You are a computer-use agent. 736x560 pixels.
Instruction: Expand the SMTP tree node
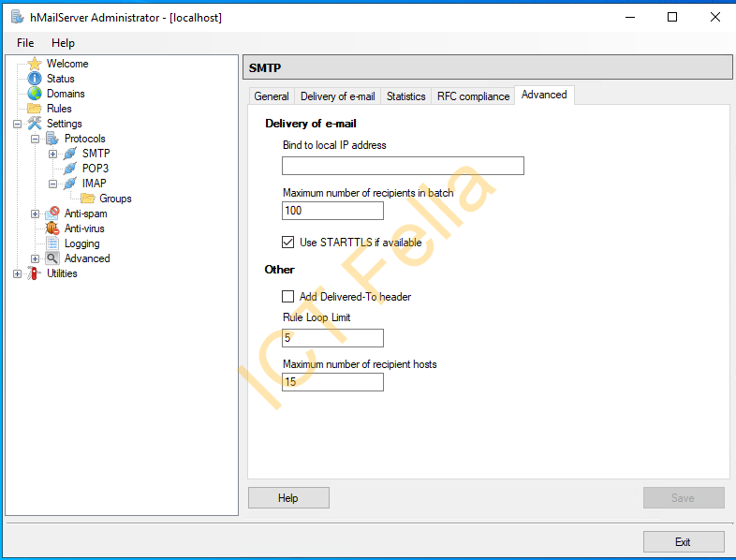click(53, 154)
